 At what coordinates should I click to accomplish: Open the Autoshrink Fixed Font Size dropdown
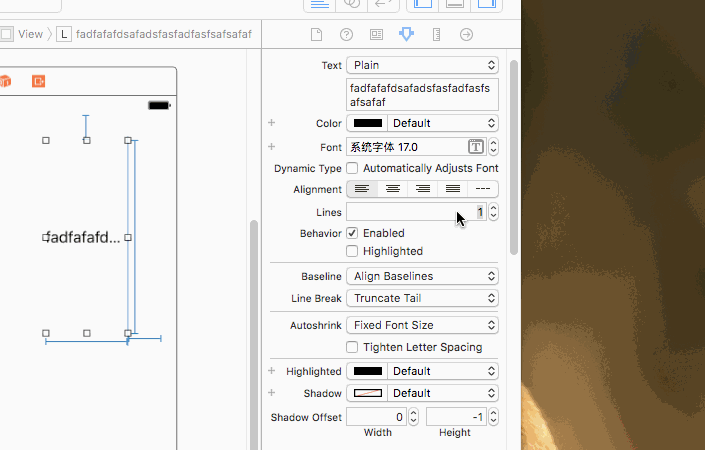pos(422,325)
